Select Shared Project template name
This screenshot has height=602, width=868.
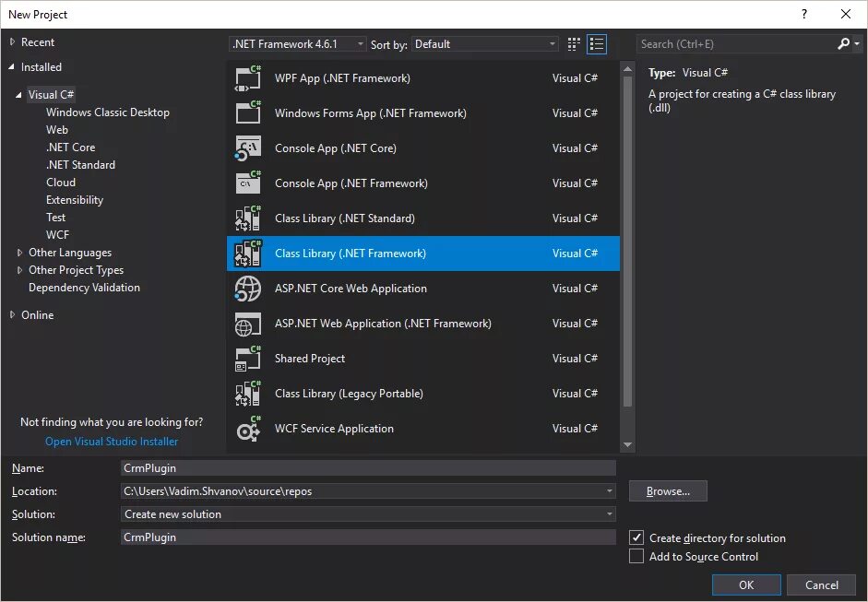[x=310, y=359]
